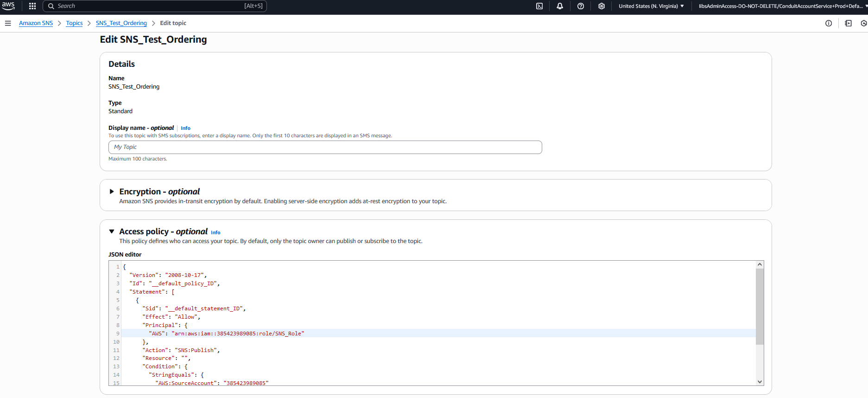This screenshot has width=868, height=398.
Task: Open the account menu dropdown
Action: (783, 6)
